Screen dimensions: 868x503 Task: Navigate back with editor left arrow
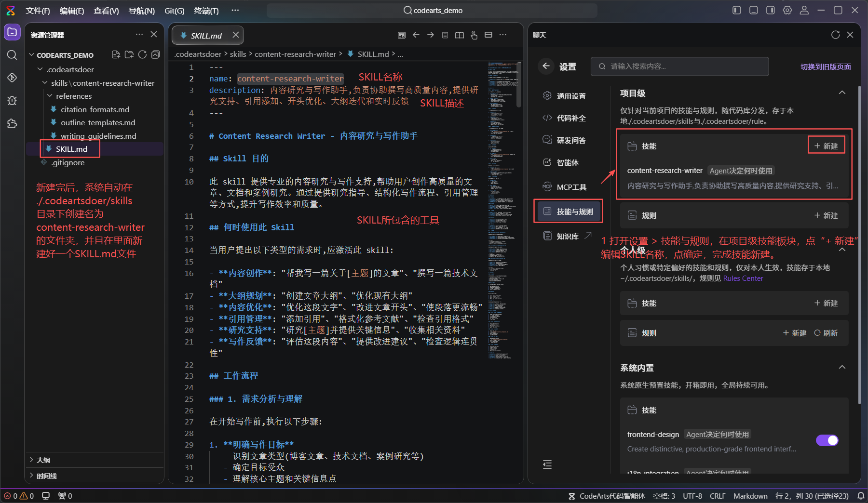pyautogui.click(x=416, y=35)
